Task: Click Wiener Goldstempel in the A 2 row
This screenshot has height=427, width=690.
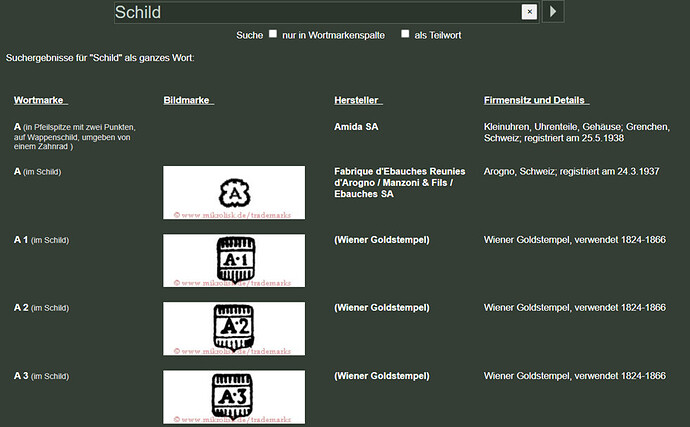Action: coord(382,308)
